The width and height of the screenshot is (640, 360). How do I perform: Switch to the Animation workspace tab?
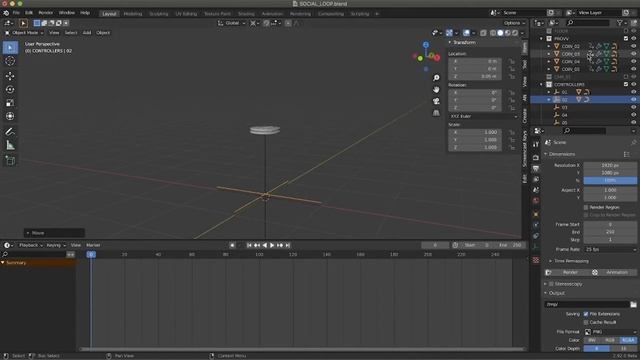[x=272, y=14]
